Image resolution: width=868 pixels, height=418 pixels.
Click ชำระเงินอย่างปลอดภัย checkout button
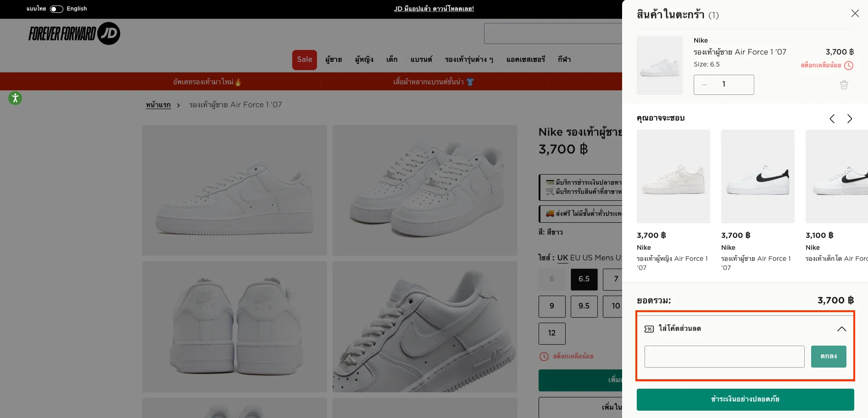click(745, 399)
